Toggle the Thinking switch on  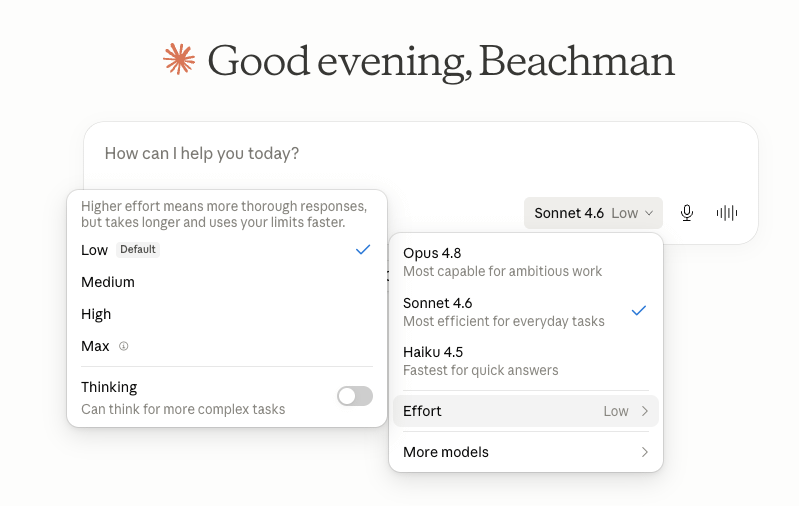click(x=355, y=396)
